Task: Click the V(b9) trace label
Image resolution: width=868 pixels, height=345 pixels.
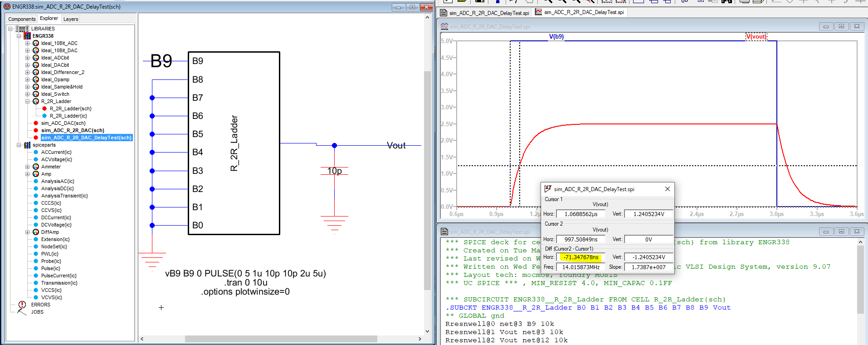Action: [556, 37]
